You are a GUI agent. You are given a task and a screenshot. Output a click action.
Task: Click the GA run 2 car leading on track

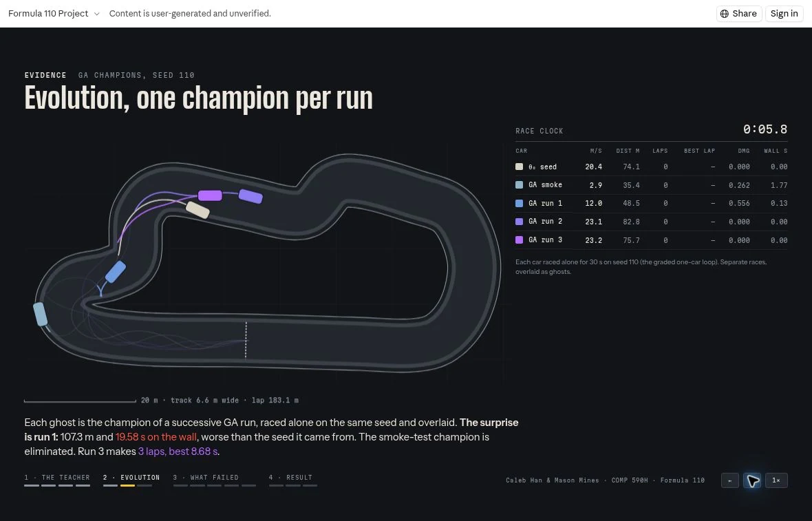pos(250,196)
